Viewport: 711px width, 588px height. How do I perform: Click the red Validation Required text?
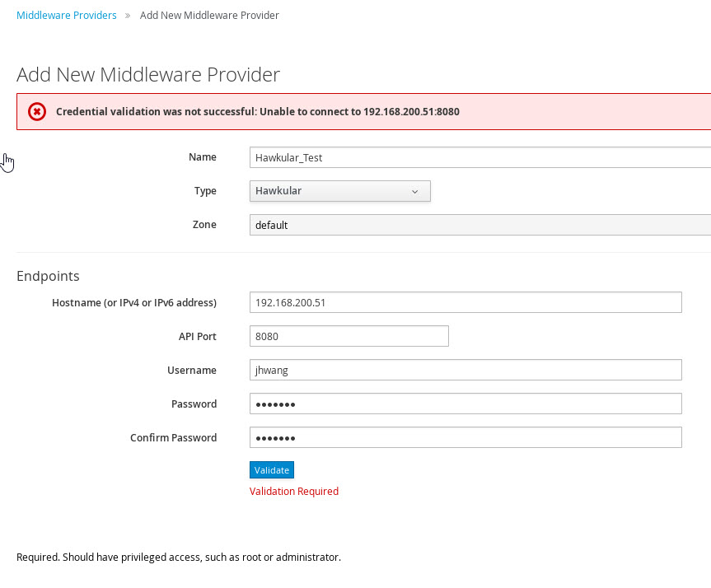pyautogui.click(x=294, y=492)
